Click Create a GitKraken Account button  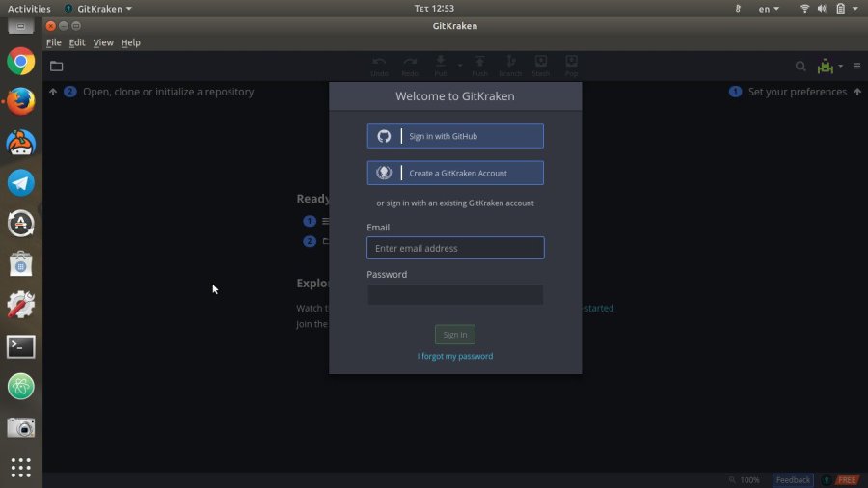tap(455, 174)
